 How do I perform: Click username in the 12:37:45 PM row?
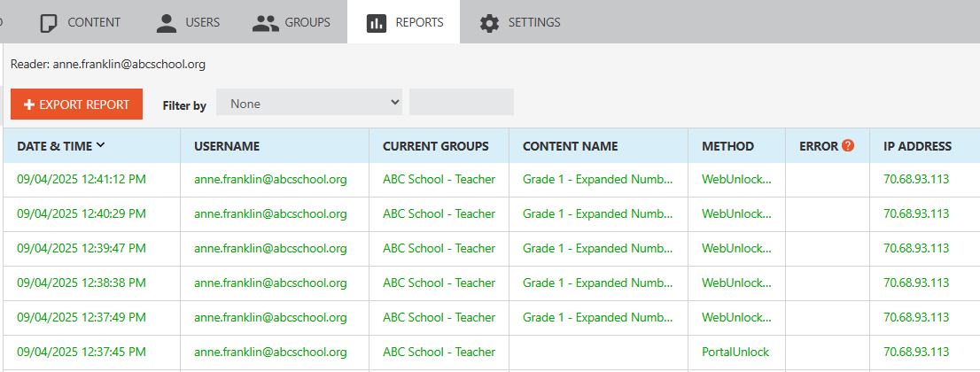[270, 352]
